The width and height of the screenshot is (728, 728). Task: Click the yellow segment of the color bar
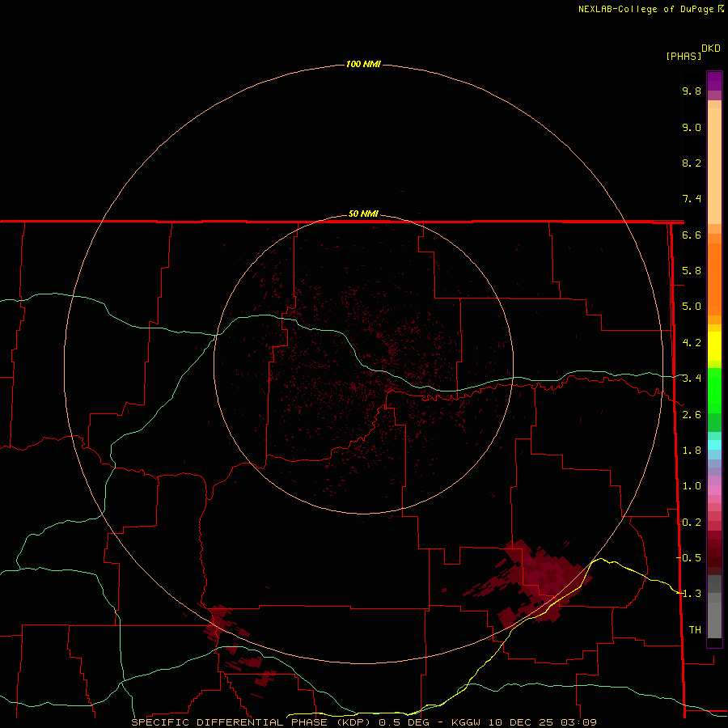coord(714,346)
